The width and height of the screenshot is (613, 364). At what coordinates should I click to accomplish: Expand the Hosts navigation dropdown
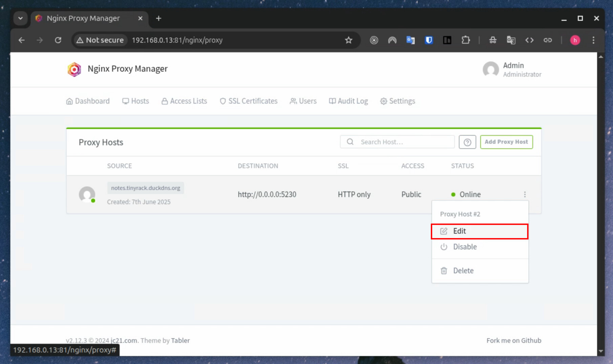tap(135, 101)
